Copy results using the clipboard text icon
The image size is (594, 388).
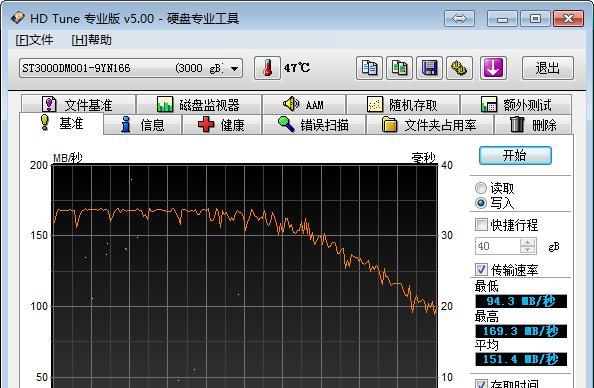tap(369, 68)
